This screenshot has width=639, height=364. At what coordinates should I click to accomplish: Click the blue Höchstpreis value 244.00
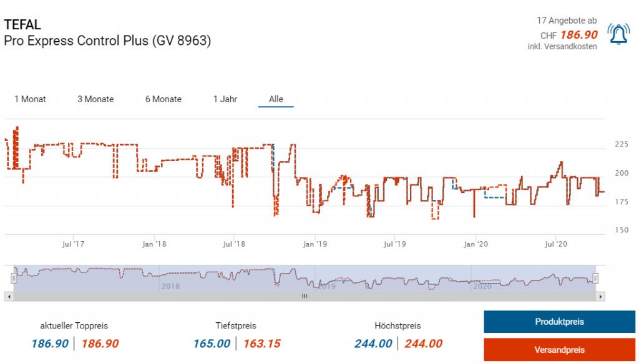tap(373, 343)
